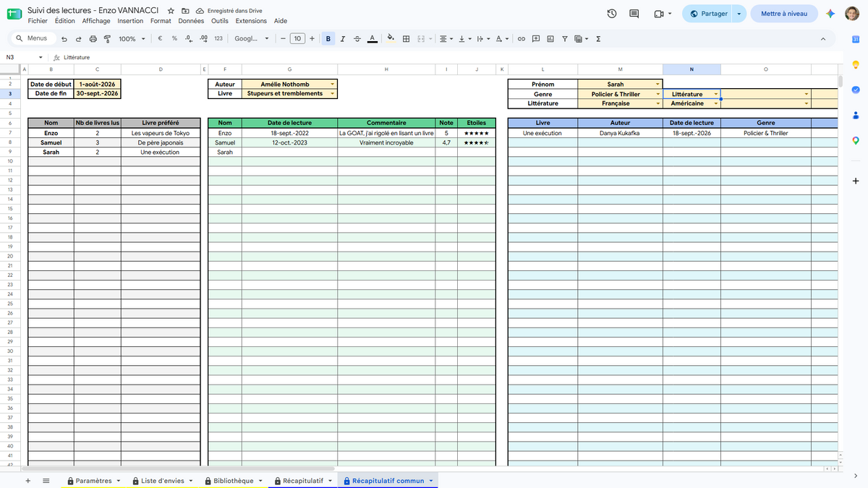Open version history clock icon
Image resolution: width=868 pixels, height=488 pixels.
612,14
